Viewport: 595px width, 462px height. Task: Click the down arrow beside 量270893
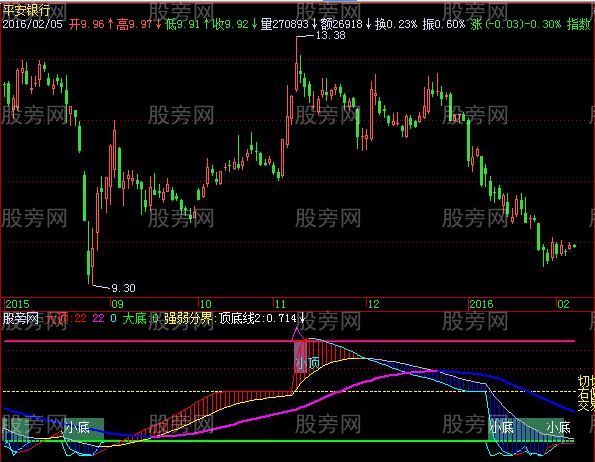tap(315, 25)
